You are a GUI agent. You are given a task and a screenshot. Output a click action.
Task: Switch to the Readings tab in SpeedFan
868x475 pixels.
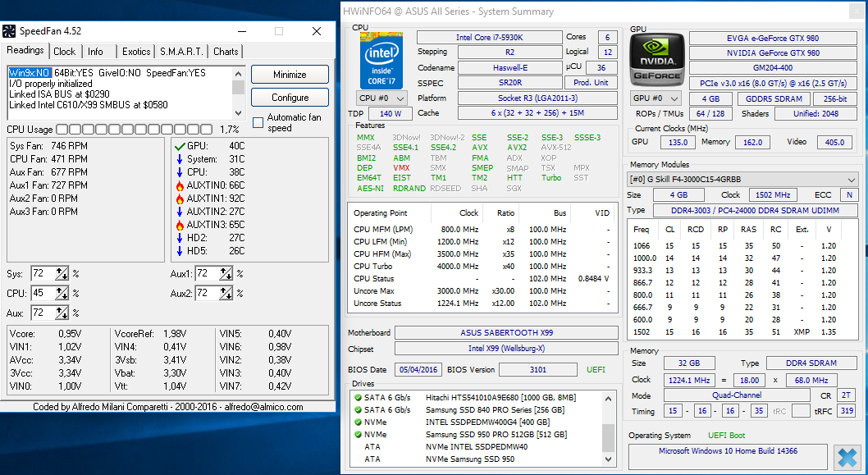[x=25, y=50]
